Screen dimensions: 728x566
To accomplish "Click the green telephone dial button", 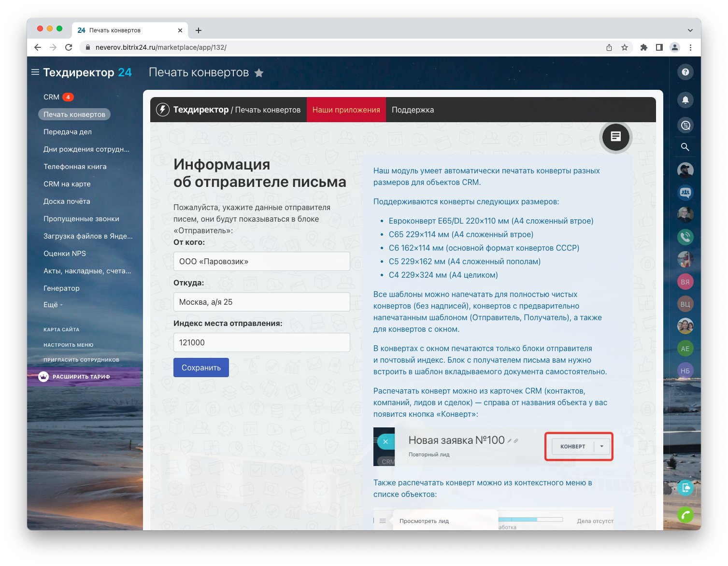I will (x=685, y=515).
